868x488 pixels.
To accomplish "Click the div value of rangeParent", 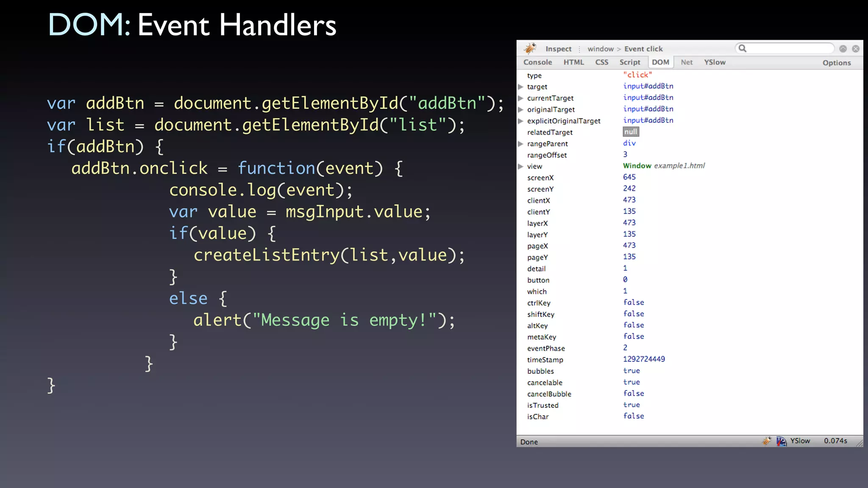I will 629,143.
